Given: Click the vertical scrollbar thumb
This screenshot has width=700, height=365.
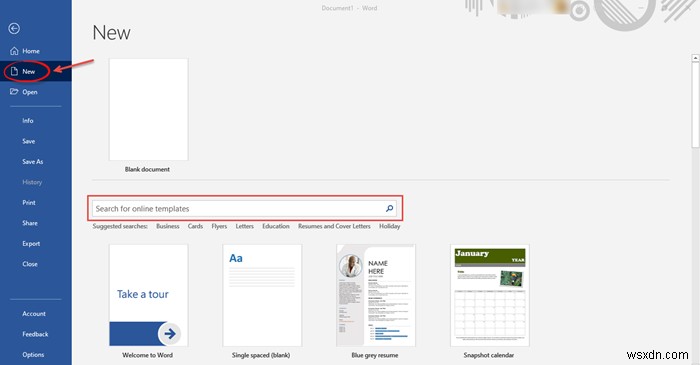Looking at the screenshot, I should [x=696, y=104].
